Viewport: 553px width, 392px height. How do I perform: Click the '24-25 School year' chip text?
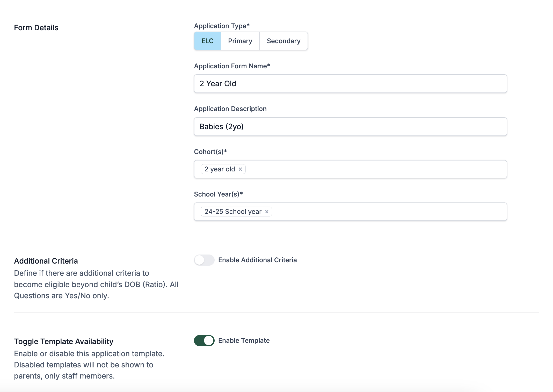[233, 212]
